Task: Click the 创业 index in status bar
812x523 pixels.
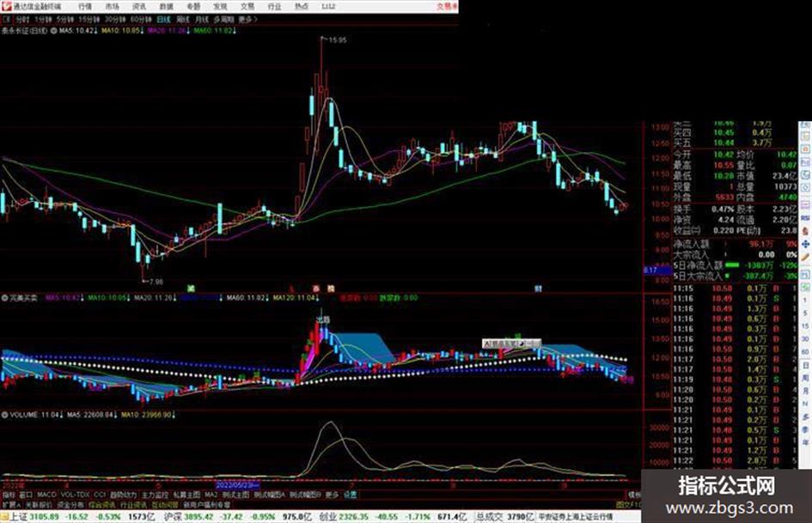Action: click(327, 516)
